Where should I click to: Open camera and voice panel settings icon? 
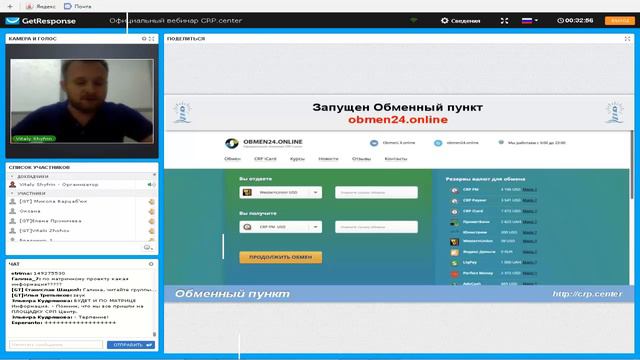[x=144, y=38]
